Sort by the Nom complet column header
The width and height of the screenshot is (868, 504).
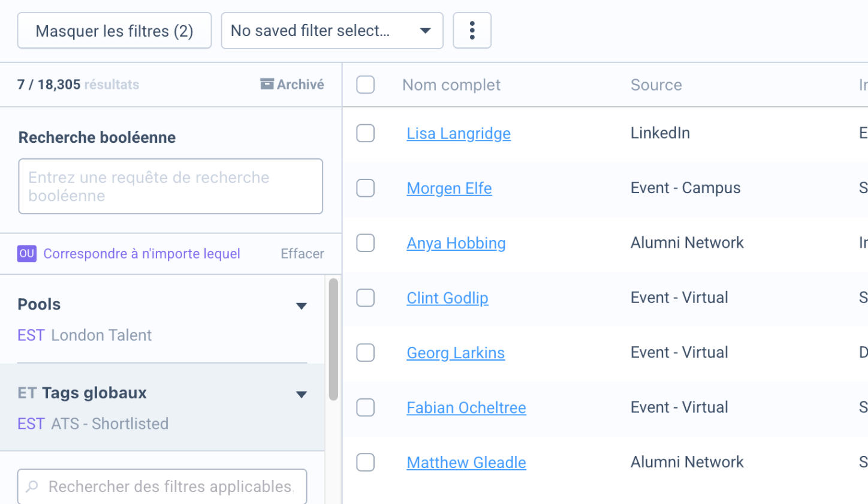point(451,85)
